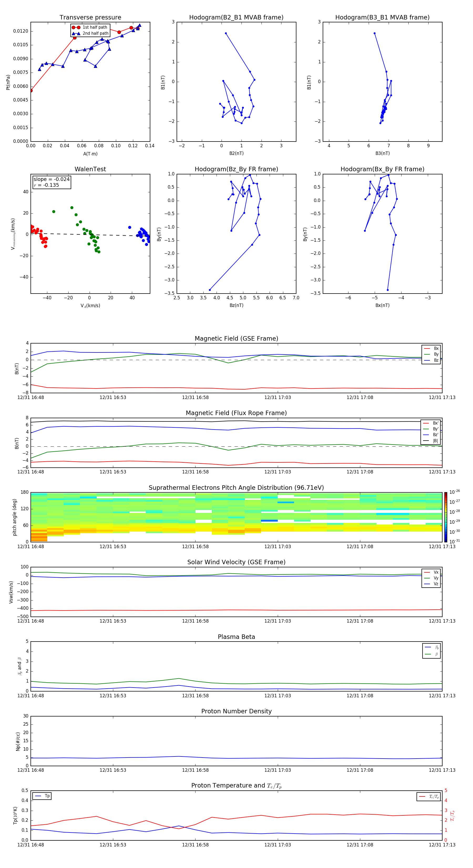Click the 'Hodogram(B2_B1 MVAB frame)' title
Viewport: 473px width, 868px height.
(236, 18)
